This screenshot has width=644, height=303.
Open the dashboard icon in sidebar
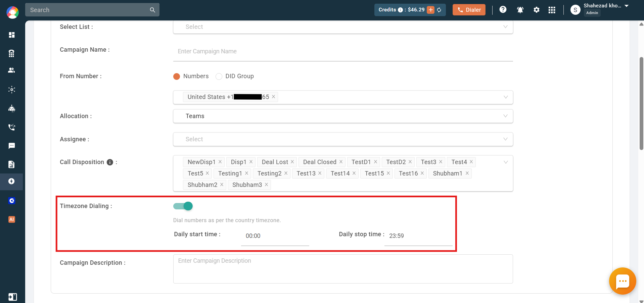click(x=12, y=35)
